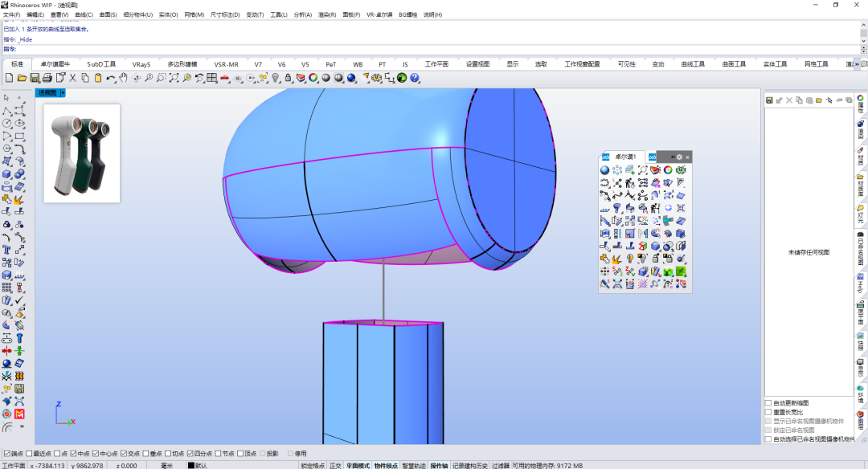Select the Pan hand tool
Viewport: 868px width, 469px height.
(123, 78)
